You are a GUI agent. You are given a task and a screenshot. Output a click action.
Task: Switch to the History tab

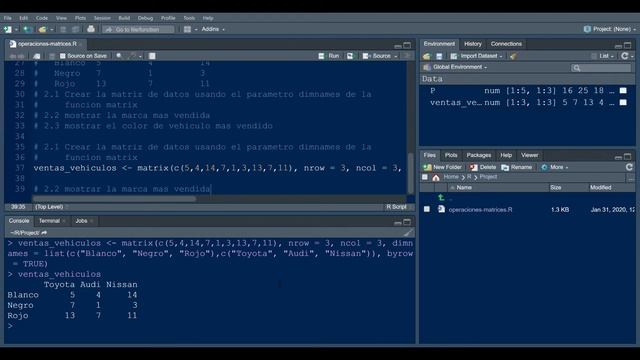[x=473, y=44]
